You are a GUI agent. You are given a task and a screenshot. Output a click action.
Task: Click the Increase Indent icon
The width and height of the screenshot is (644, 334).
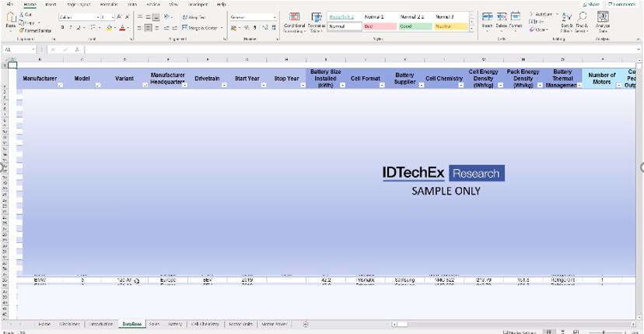click(174, 27)
